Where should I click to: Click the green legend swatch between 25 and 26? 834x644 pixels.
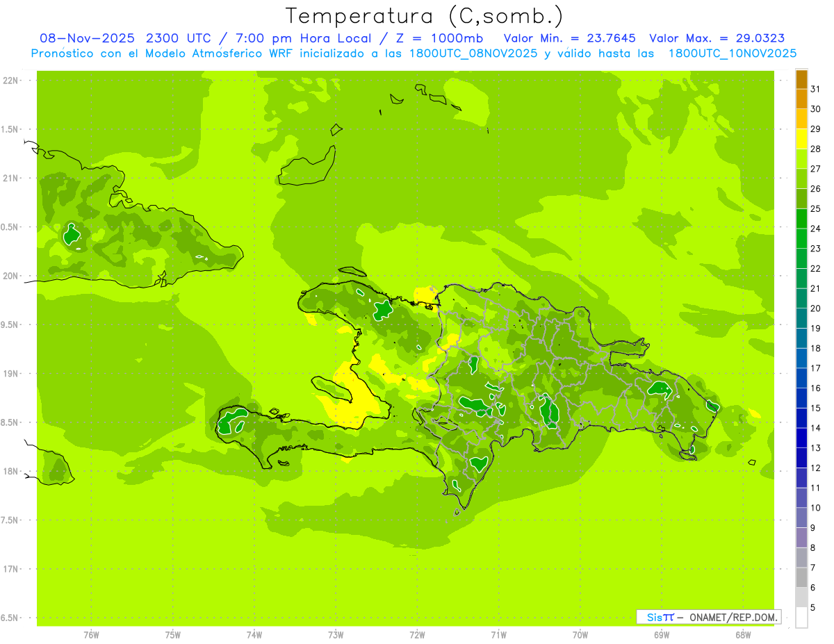[801, 199]
